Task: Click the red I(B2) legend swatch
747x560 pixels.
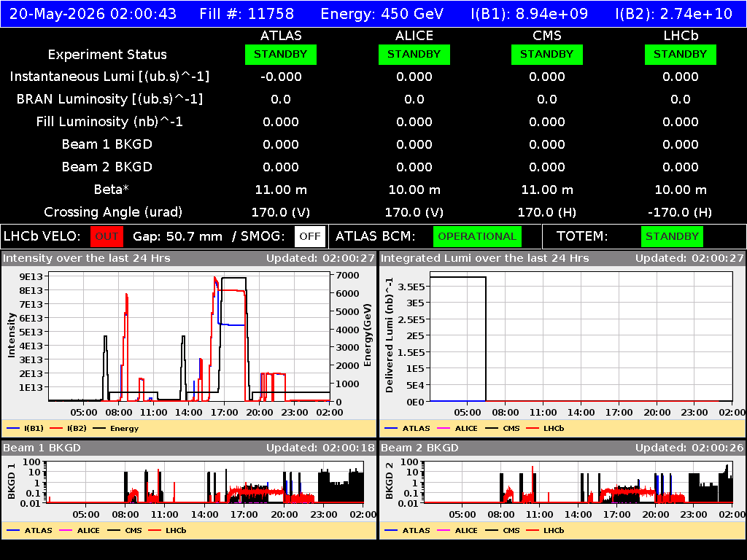Action: [56, 428]
